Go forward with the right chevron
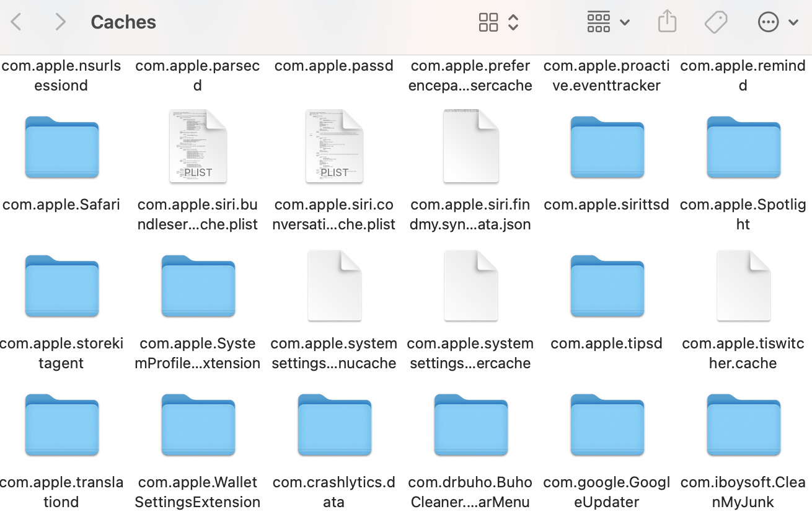 [60, 22]
